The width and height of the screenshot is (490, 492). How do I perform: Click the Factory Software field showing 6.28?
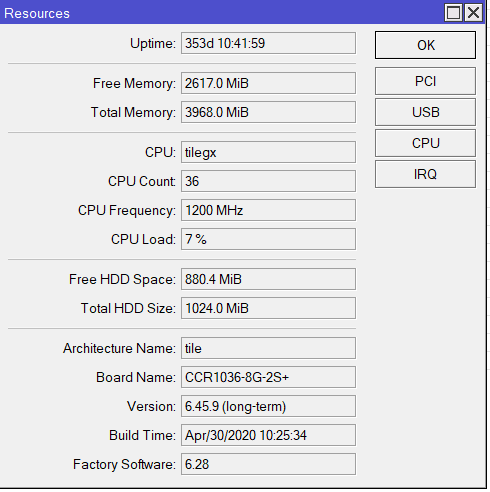click(x=268, y=464)
